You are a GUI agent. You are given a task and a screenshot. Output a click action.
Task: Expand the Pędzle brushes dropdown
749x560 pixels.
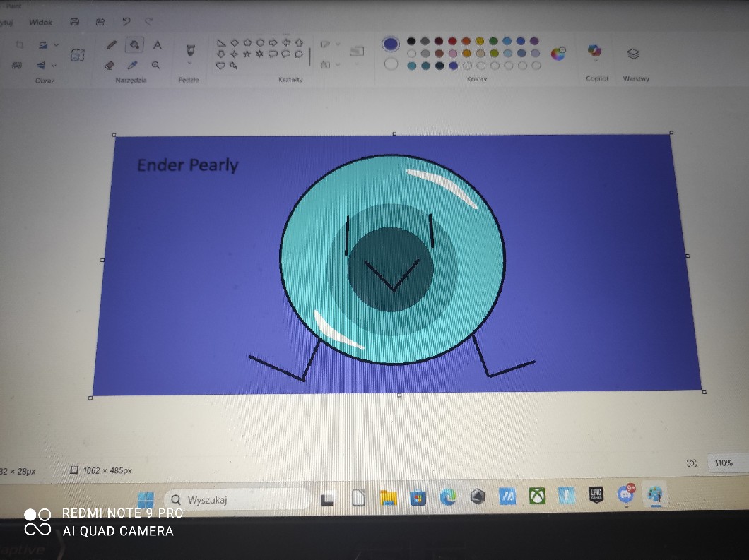(189, 63)
